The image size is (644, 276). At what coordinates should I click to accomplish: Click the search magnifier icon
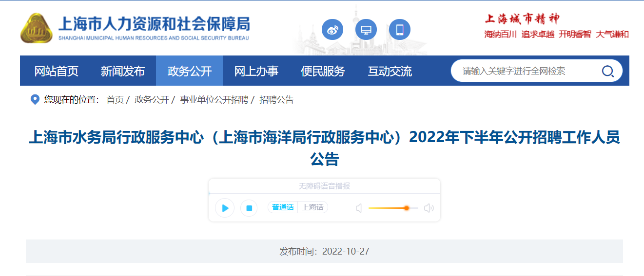tap(607, 71)
